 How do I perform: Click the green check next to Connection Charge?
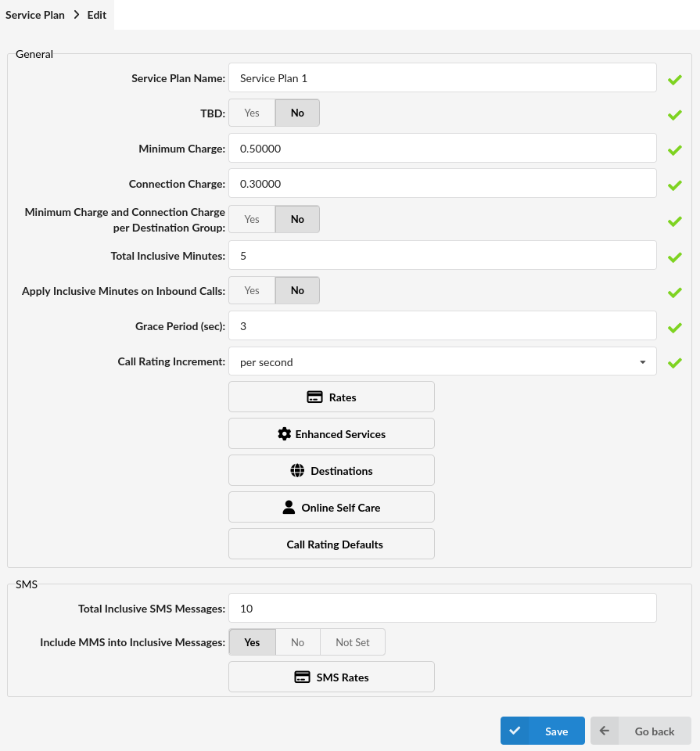tap(675, 185)
